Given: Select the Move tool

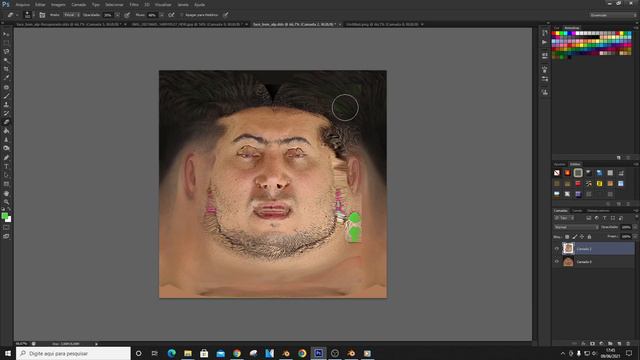Looking at the screenshot, I should pyautogui.click(x=6, y=34).
